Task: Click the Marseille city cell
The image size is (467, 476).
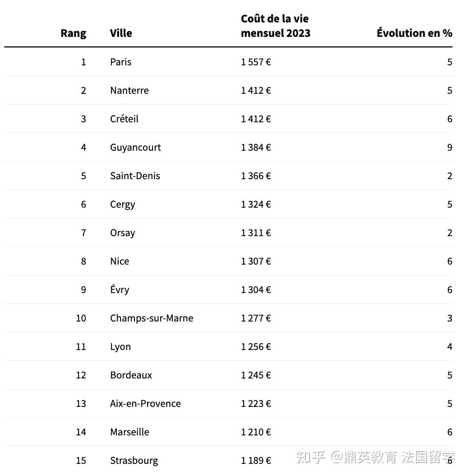Action: (129, 432)
